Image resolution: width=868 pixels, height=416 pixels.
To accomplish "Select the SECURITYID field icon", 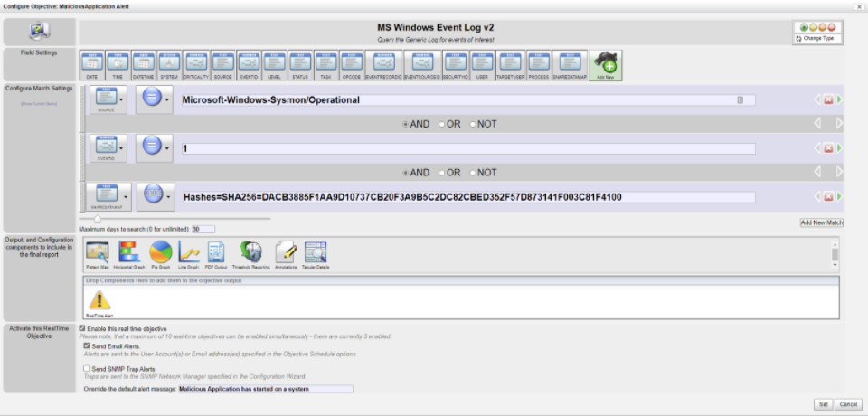I will click(x=456, y=67).
